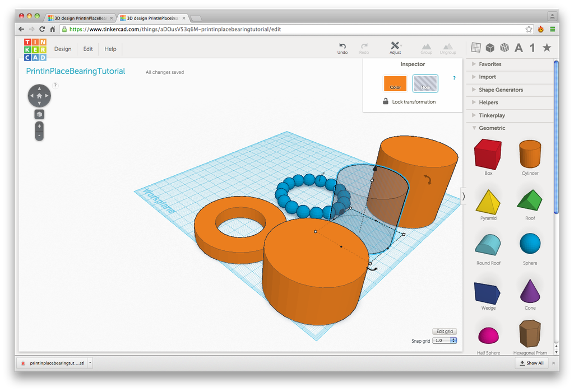Viewport: 574px width, 392px height.
Task: Orbit view up with top arrow
Action: tap(39, 88)
